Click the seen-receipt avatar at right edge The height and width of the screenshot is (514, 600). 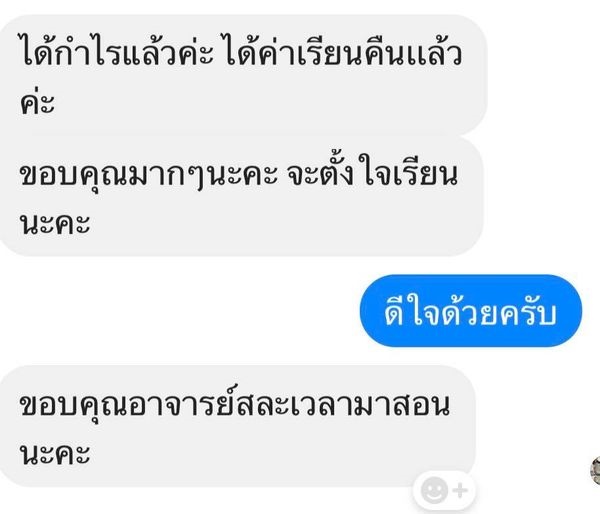(596, 470)
